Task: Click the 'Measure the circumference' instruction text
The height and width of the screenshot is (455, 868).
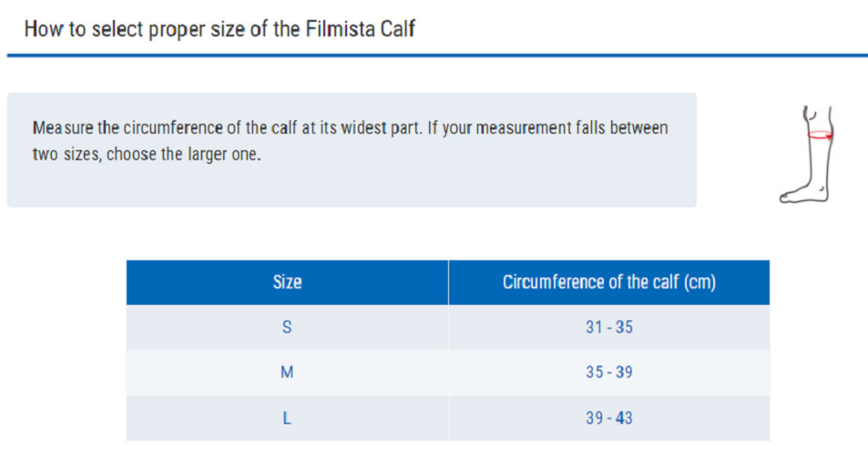Action: [x=128, y=127]
